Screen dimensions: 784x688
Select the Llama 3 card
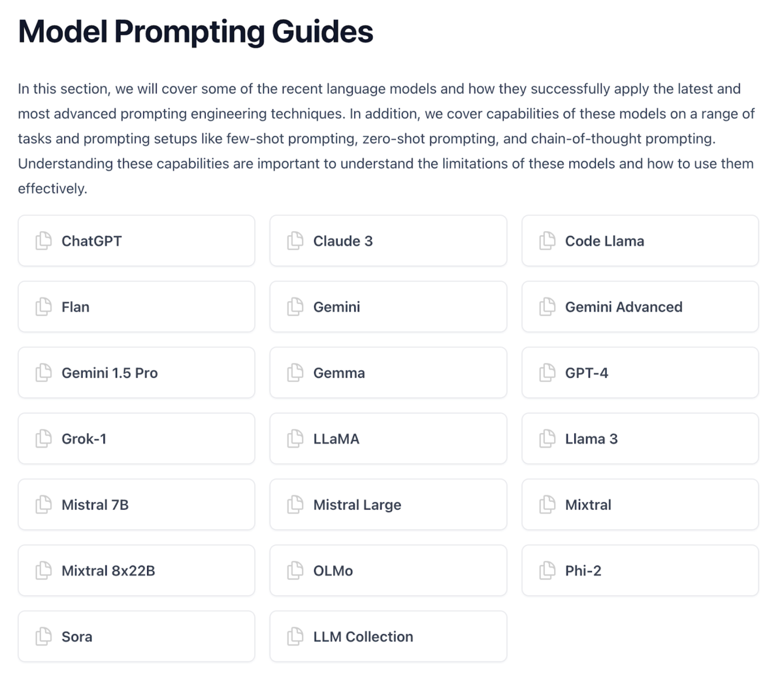(640, 438)
